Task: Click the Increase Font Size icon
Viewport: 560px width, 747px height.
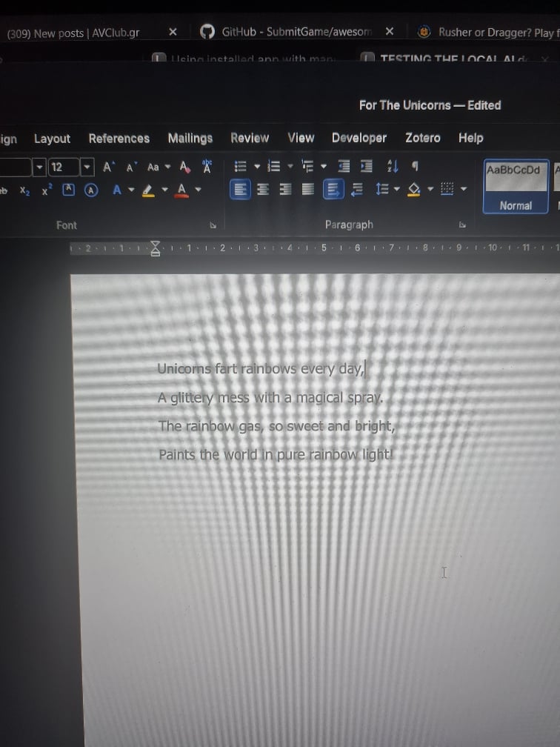Action: pos(107,167)
